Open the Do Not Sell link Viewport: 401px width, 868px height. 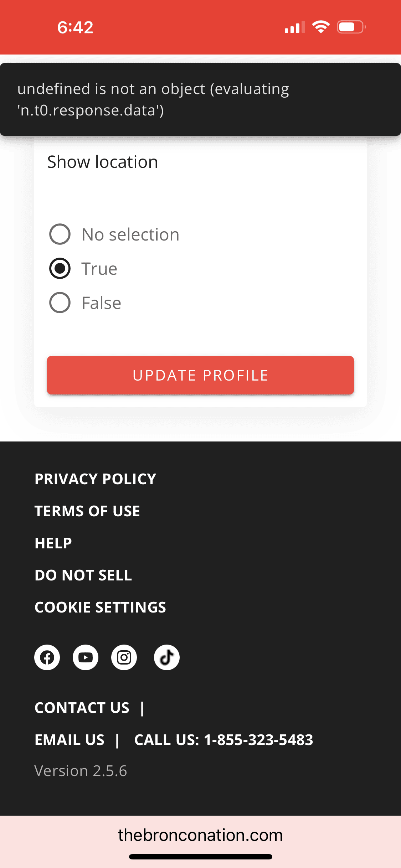83,575
